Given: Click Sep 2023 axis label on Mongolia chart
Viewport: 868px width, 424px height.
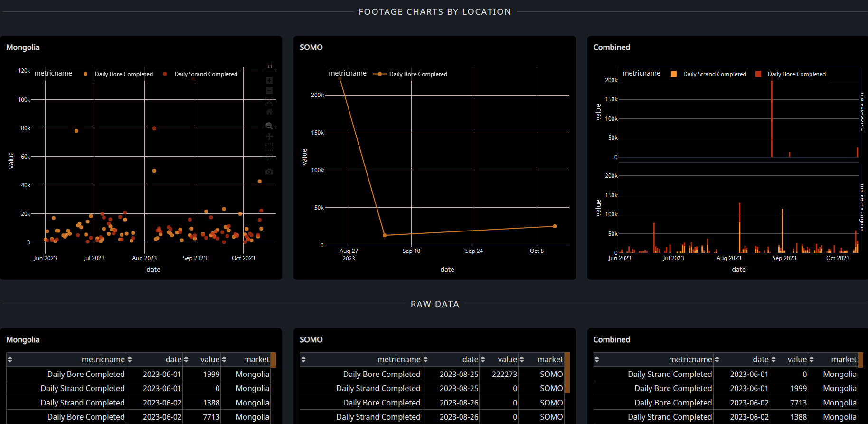Looking at the screenshot, I should [x=195, y=258].
